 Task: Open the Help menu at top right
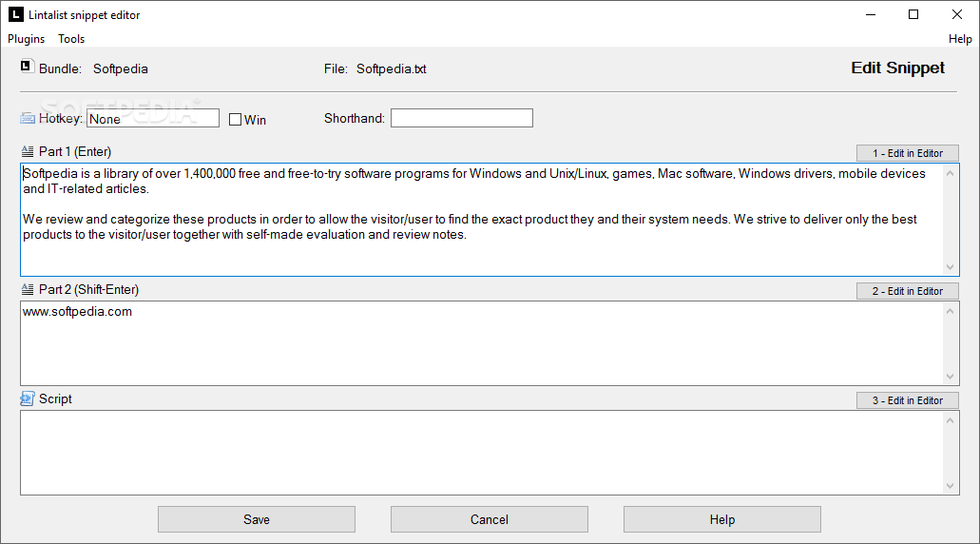coord(960,39)
